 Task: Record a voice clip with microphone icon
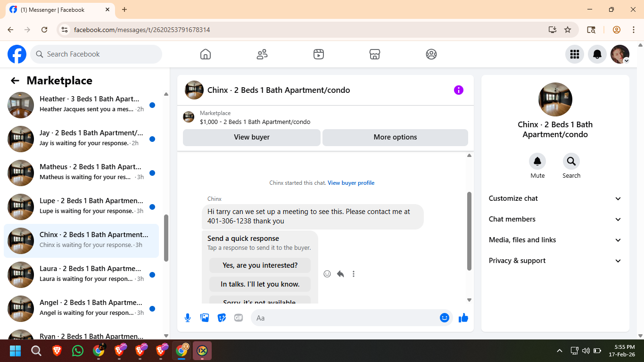pos(188,318)
